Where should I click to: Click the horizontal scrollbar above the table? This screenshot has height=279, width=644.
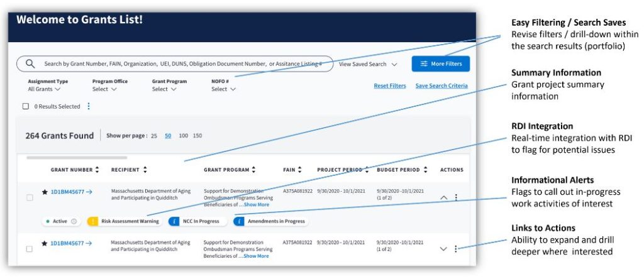(x=76, y=157)
